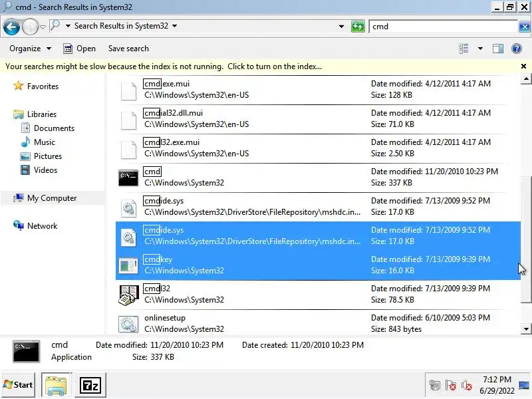Open the Documents library
The width and height of the screenshot is (532, 399).
tap(54, 128)
